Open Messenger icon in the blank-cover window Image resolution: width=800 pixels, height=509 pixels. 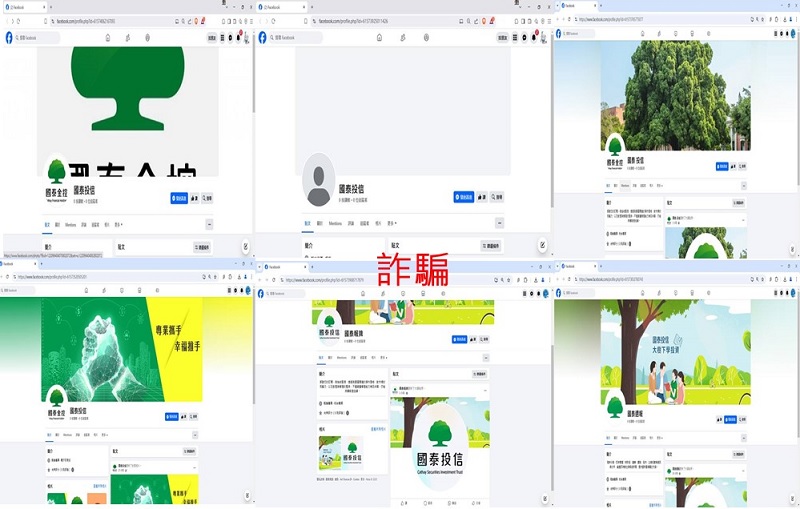pyautogui.click(x=524, y=38)
